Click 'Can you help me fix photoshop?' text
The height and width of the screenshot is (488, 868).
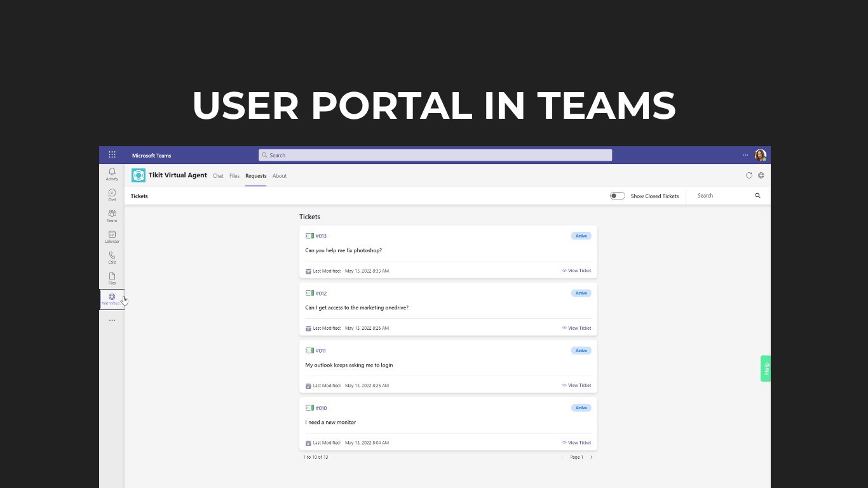(x=343, y=250)
